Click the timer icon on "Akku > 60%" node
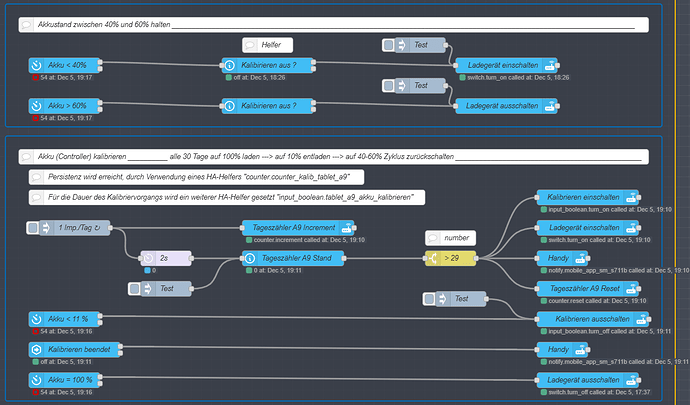690x405 pixels. pos(38,106)
